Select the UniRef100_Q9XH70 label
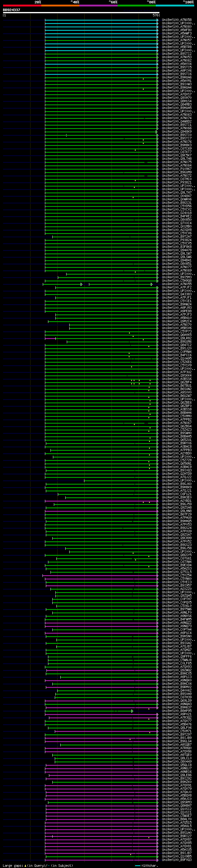 pos(177,98)
